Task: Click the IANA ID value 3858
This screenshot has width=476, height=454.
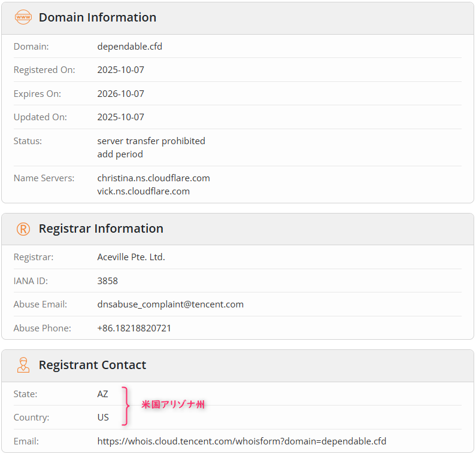Action: [108, 281]
